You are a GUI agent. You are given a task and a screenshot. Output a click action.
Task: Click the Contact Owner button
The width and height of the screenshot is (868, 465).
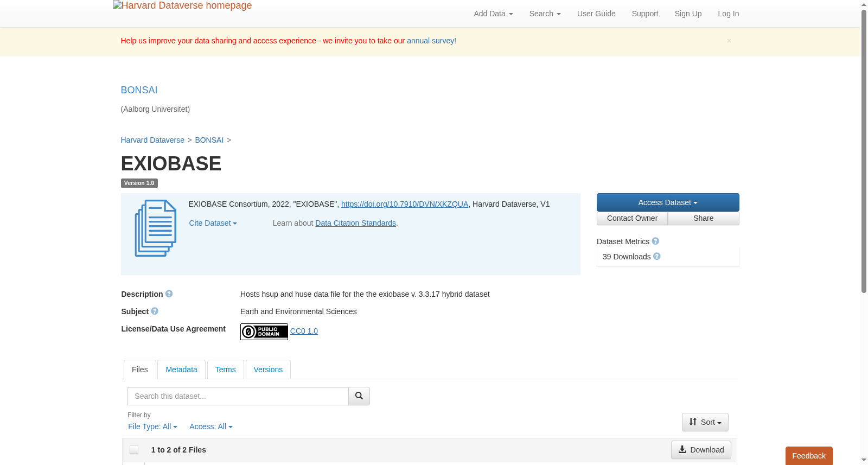point(632,218)
